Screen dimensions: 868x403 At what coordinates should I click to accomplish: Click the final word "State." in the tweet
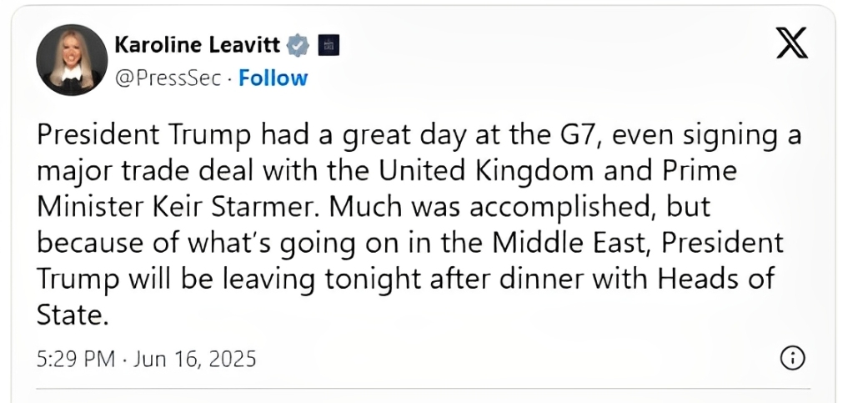(x=70, y=315)
